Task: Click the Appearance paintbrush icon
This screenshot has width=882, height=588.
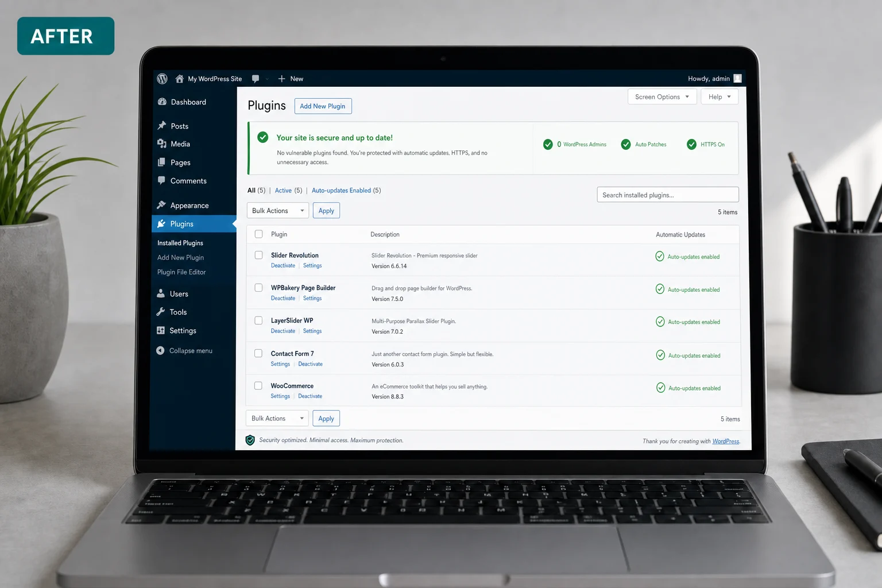Action: 161,205
